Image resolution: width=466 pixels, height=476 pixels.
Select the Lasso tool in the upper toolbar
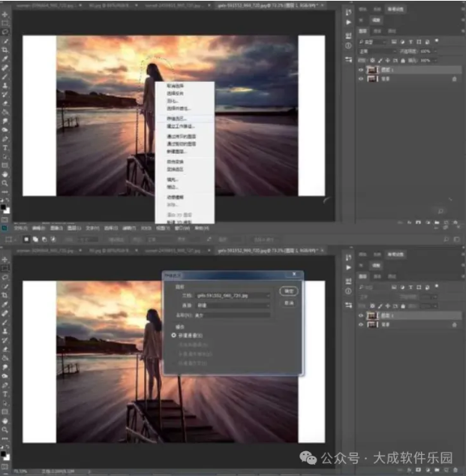pos(5,32)
